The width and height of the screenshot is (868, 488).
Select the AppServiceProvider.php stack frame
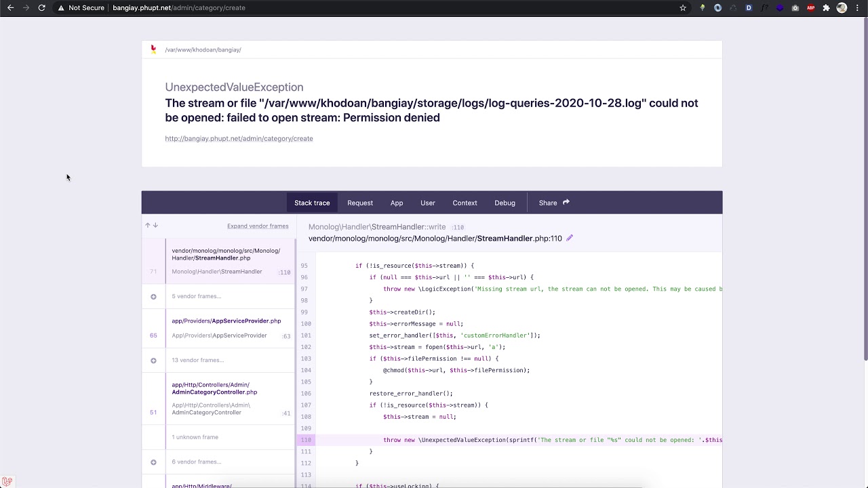point(218,328)
